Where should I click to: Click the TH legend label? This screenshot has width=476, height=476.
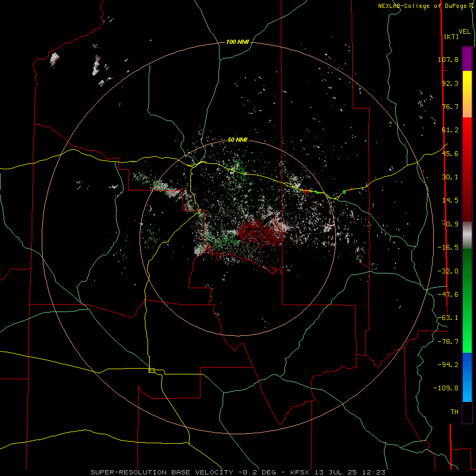click(454, 412)
